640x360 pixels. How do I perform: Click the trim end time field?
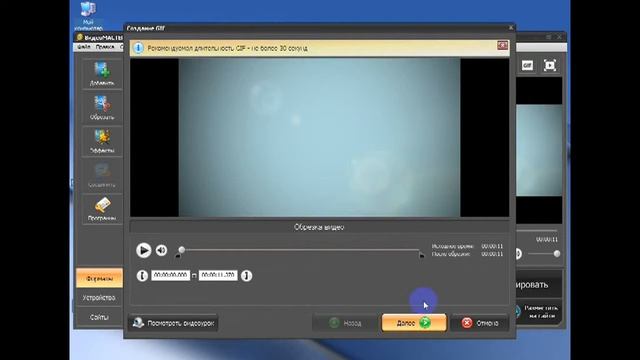pos(218,276)
